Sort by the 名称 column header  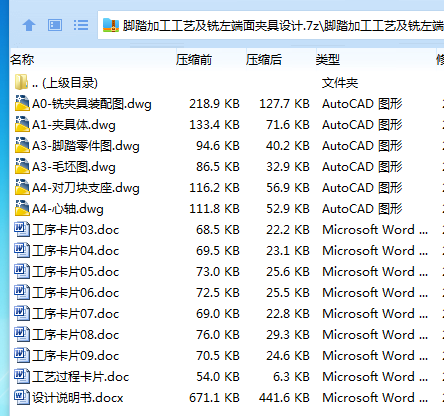22,60
